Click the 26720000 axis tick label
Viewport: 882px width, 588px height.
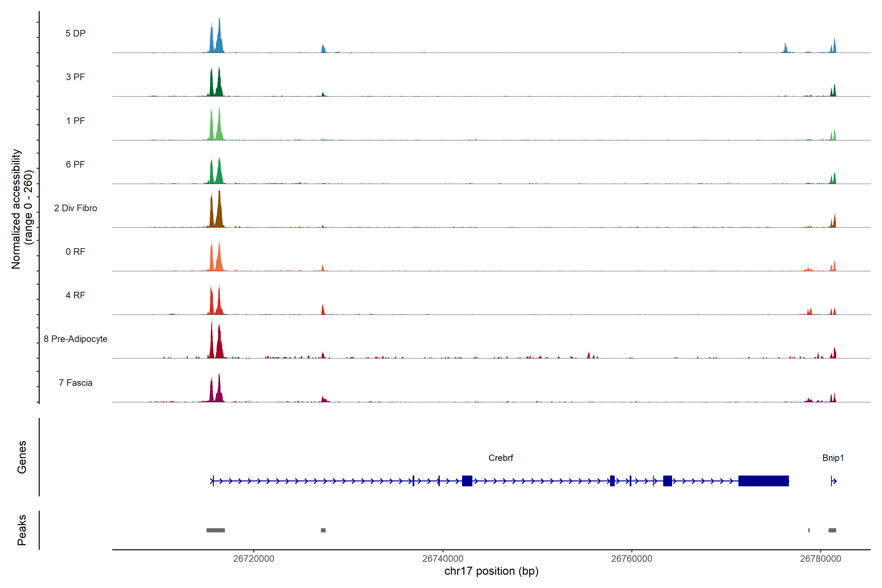click(254, 559)
